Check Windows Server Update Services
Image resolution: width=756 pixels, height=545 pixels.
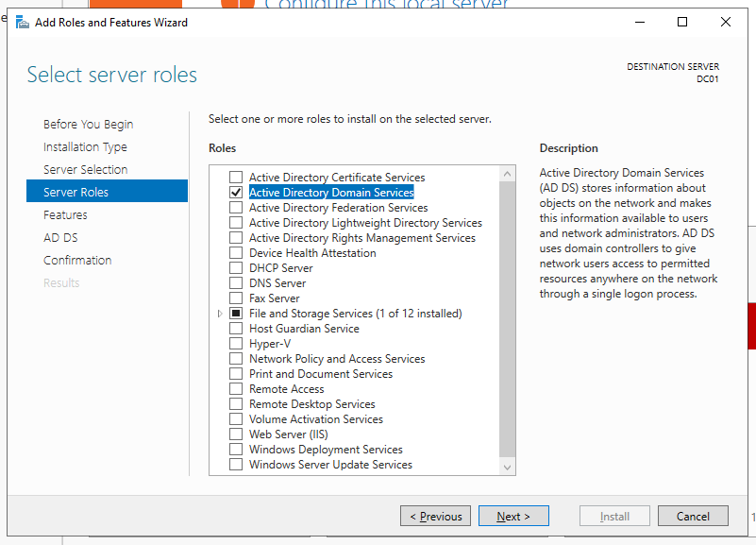pyautogui.click(x=236, y=465)
